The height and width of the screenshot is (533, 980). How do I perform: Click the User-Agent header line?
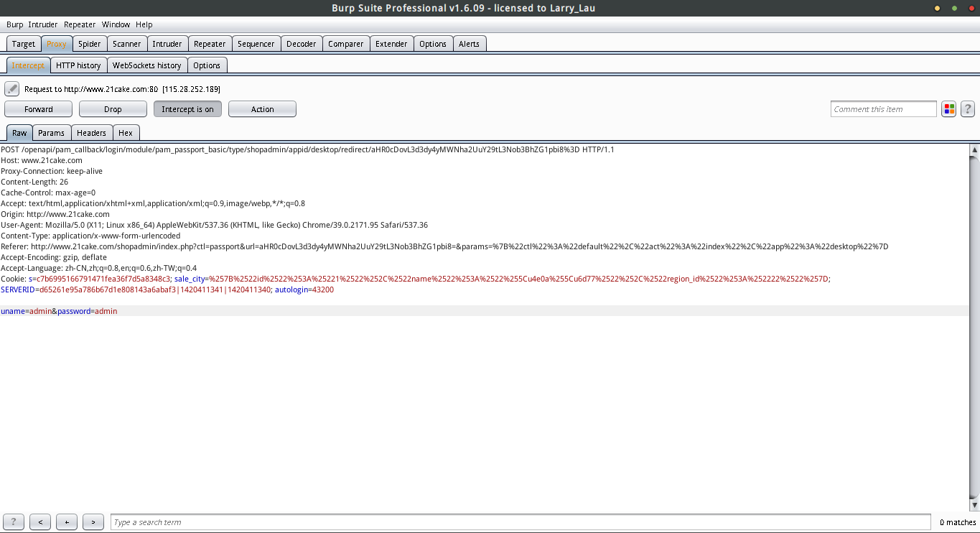(214, 225)
